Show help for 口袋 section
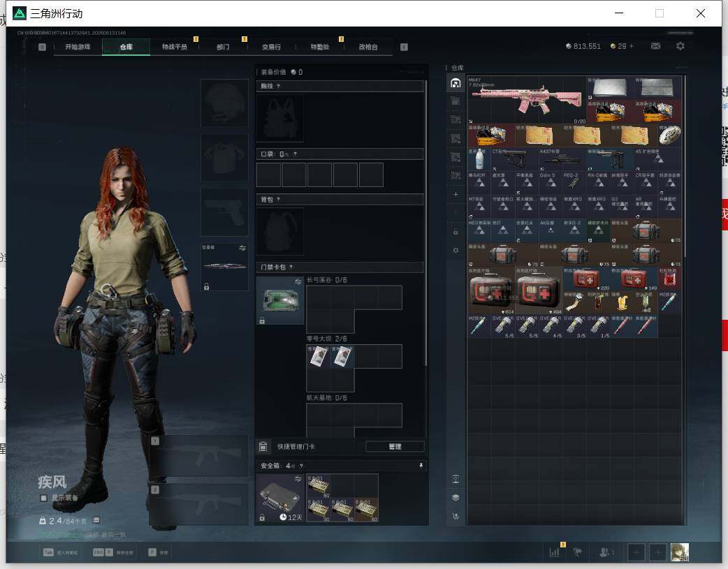728x569 pixels. tap(295, 154)
